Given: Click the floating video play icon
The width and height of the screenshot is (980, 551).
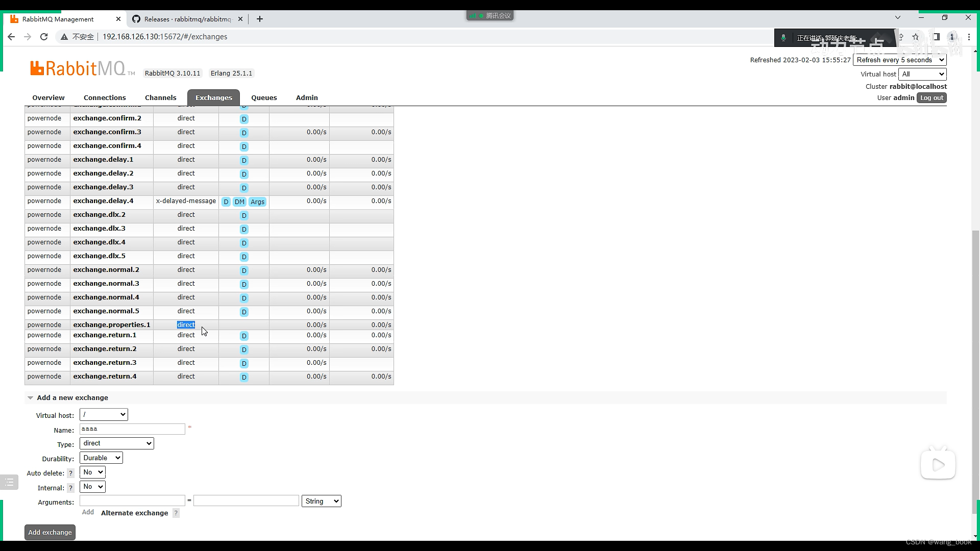Looking at the screenshot, I should (938, 465).
